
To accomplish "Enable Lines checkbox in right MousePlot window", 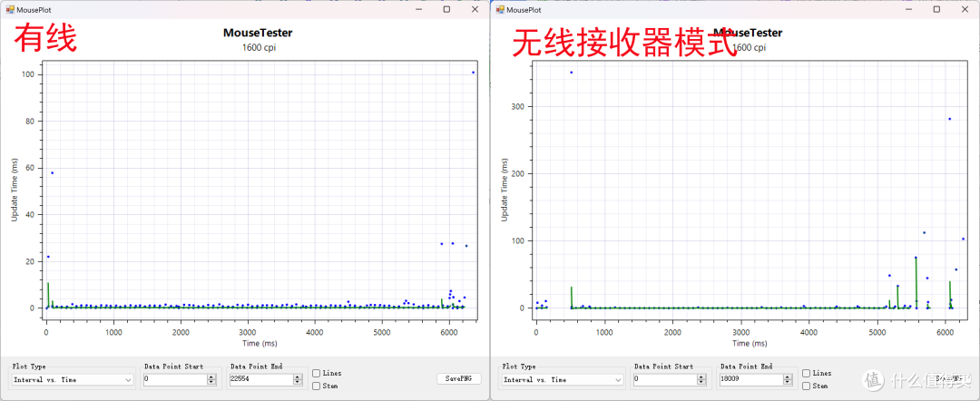I will pyautogui.click(x=807, y=374).
